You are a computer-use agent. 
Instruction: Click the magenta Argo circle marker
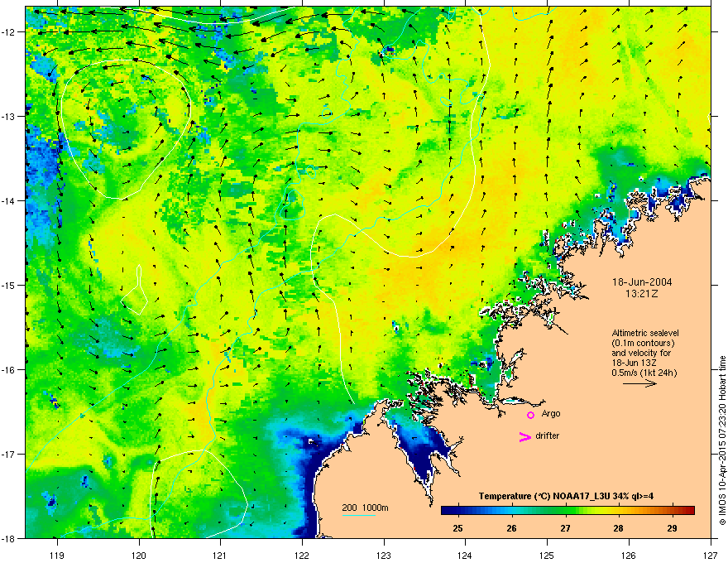(x=530, y=415)
